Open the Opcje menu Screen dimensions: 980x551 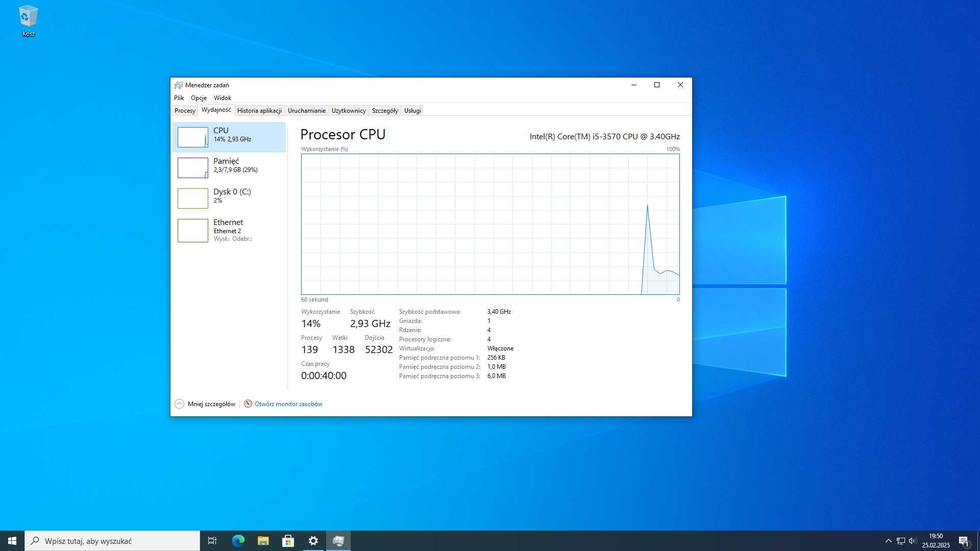tap(199, 98)
